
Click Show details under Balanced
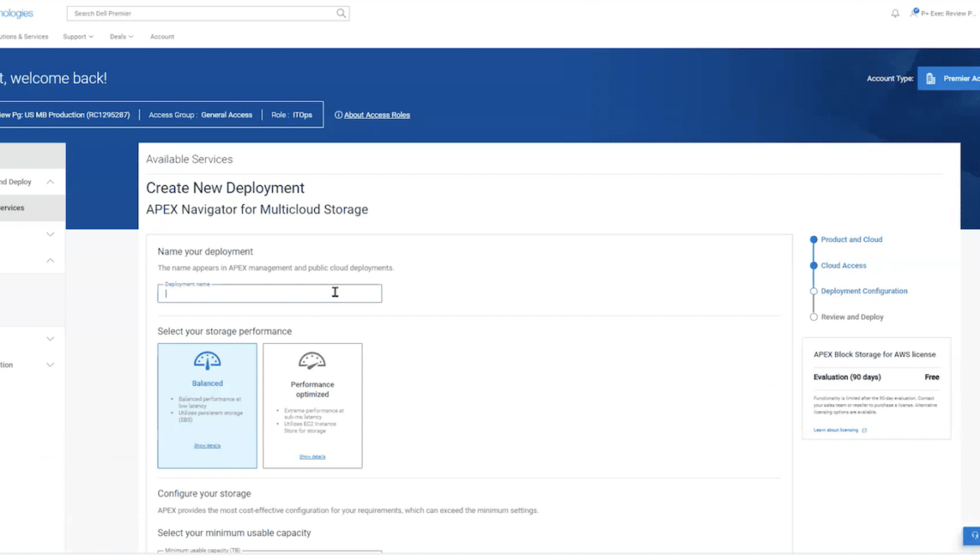207,445
